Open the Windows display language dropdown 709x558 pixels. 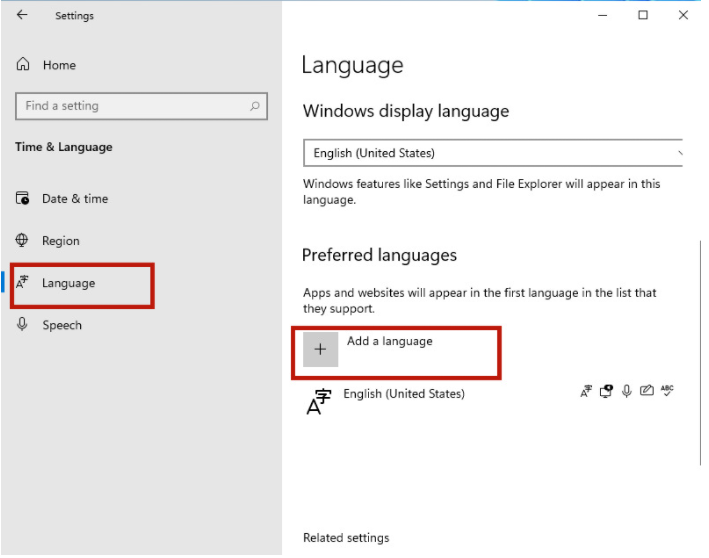coord(493,153)
